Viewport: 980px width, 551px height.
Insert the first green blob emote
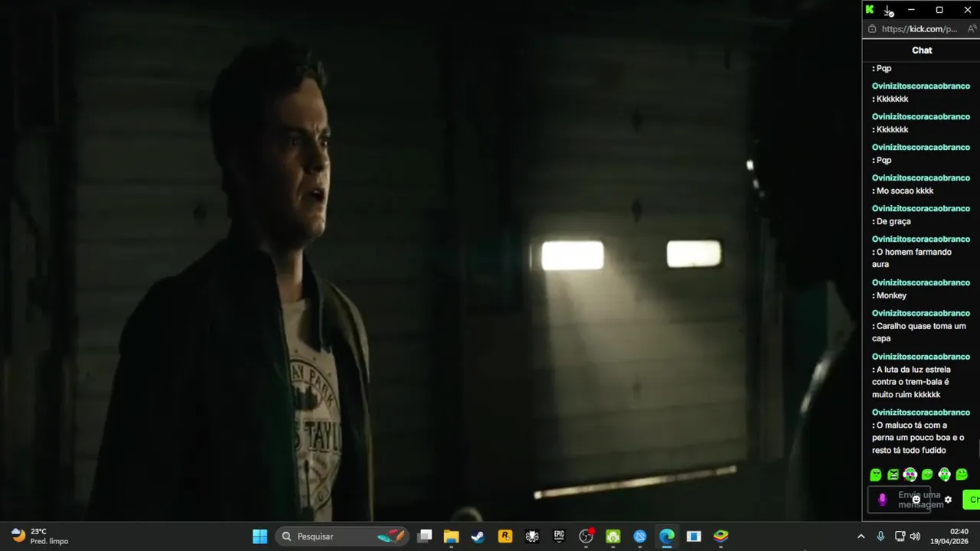click(876, 474)
